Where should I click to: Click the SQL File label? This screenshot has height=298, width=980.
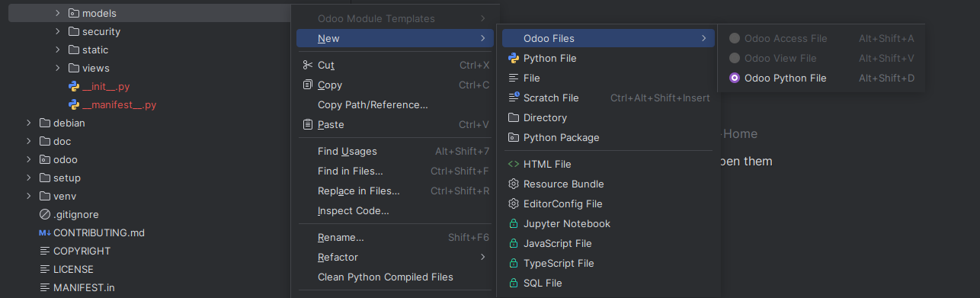[543, 283]
